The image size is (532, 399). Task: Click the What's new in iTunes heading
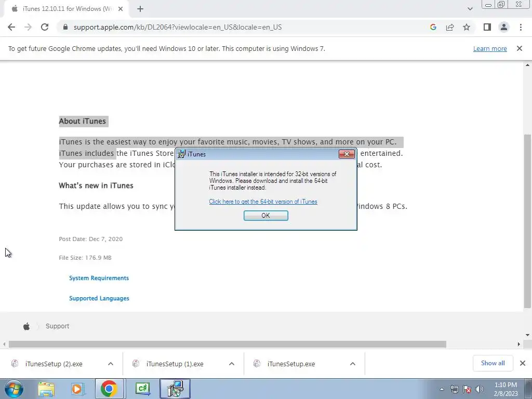(x=96, y=185)
